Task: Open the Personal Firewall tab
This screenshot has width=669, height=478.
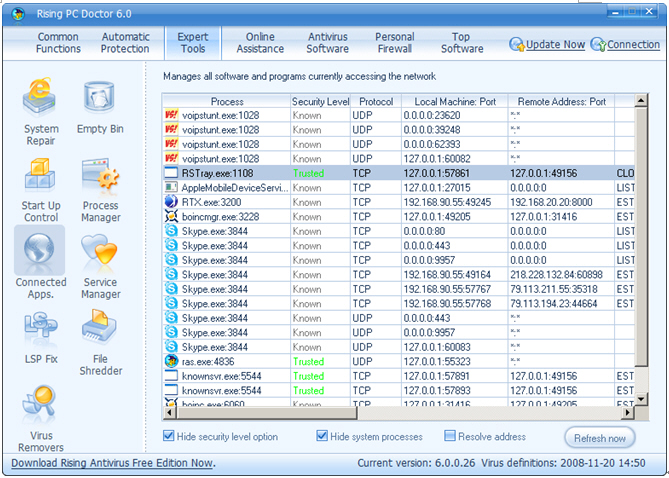Action: 395,43
